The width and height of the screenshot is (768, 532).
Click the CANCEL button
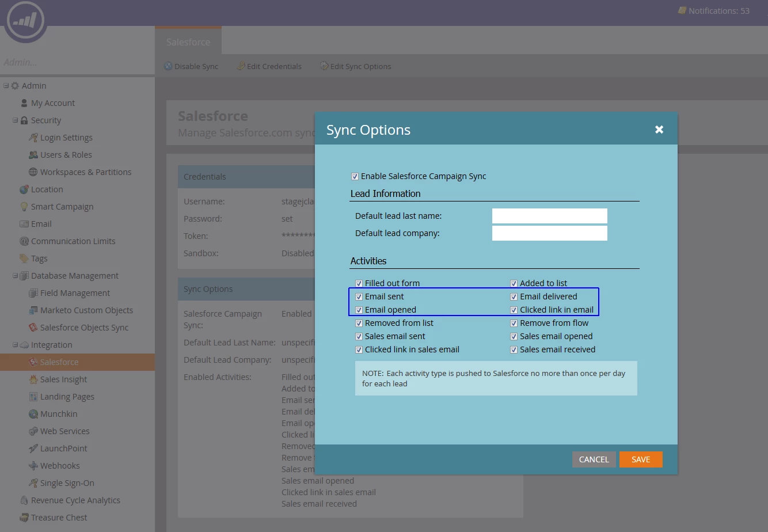594,459
